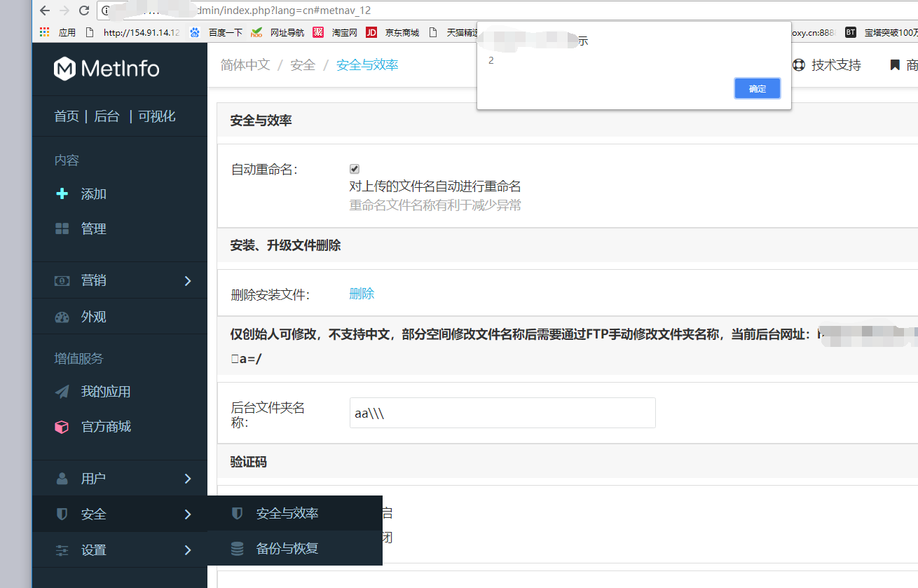
Task: Click 简体中文 in the breadcrumb
Action: tap(245, 64)
